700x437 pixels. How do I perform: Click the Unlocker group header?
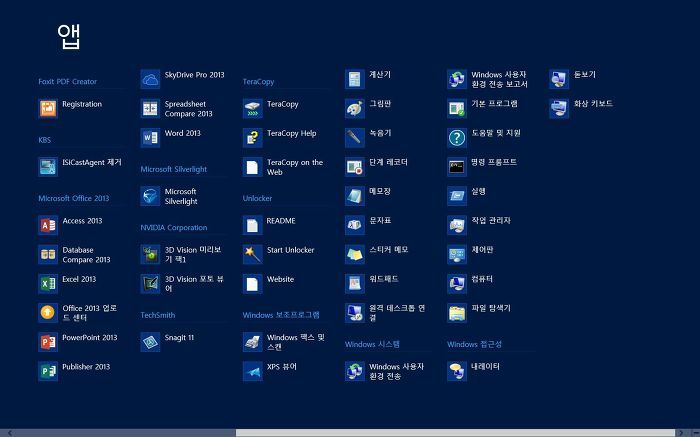pos(257,198)
